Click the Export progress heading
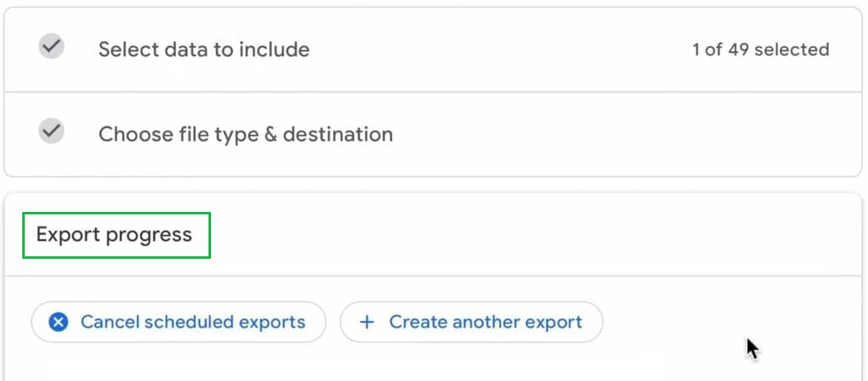 (x=114, y=235)
